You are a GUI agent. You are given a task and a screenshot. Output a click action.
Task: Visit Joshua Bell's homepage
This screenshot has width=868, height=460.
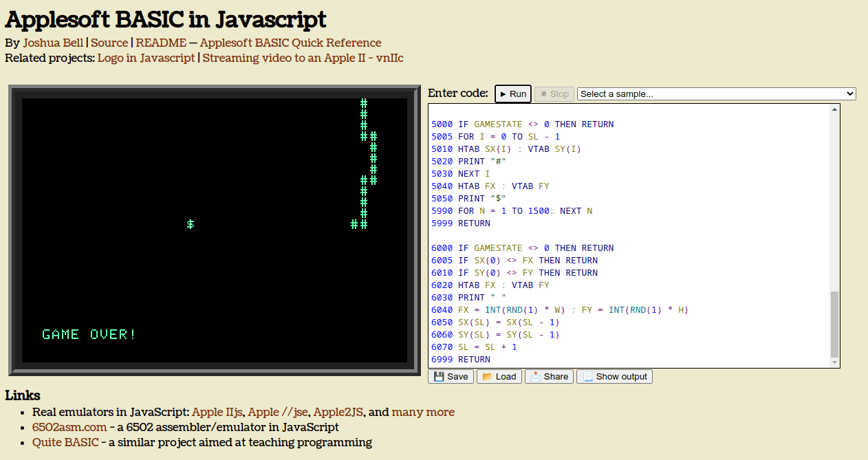click(x=53, y=43)
